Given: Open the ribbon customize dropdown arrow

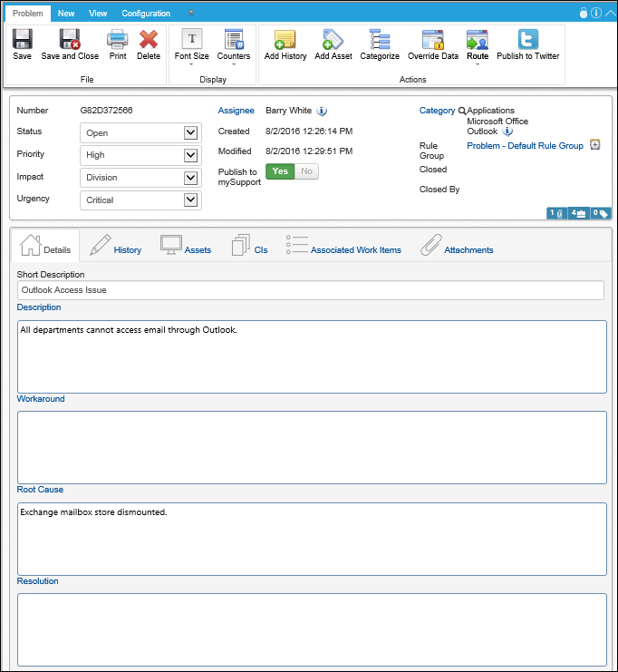Looking at the screenshot, I should (191, 13).
